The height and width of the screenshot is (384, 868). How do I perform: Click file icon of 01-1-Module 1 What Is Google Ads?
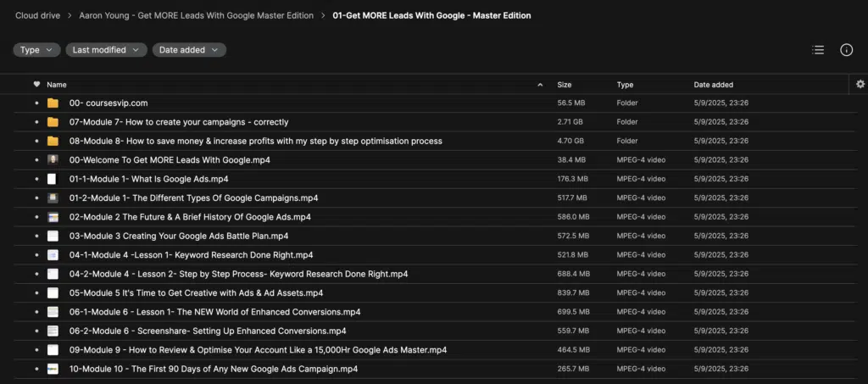point(52,179)
